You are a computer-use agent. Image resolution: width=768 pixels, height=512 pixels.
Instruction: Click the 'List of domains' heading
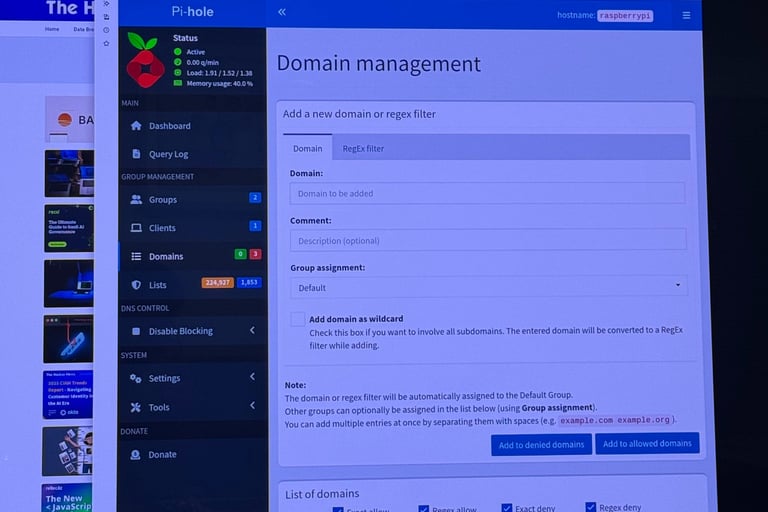click(322, 494)
